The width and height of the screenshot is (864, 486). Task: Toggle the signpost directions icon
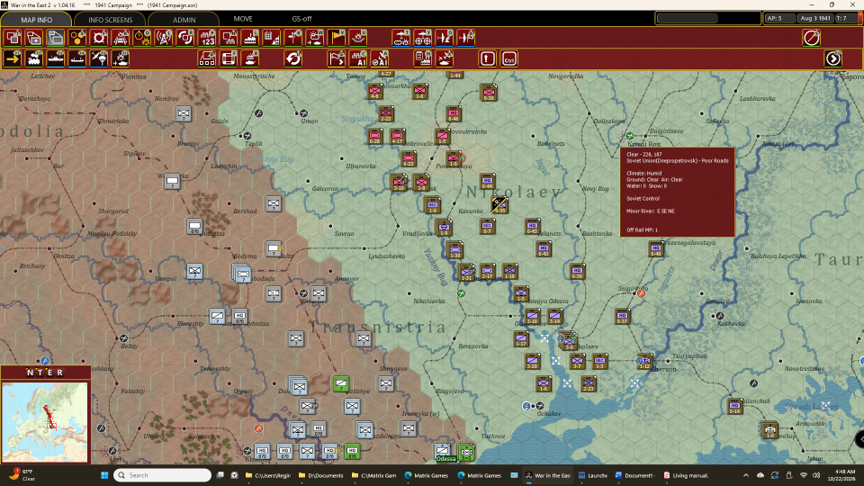[293, 38]
